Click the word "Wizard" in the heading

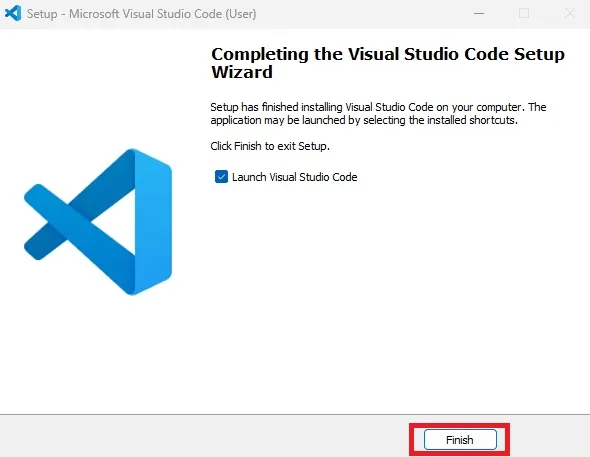tap(242, 72)
